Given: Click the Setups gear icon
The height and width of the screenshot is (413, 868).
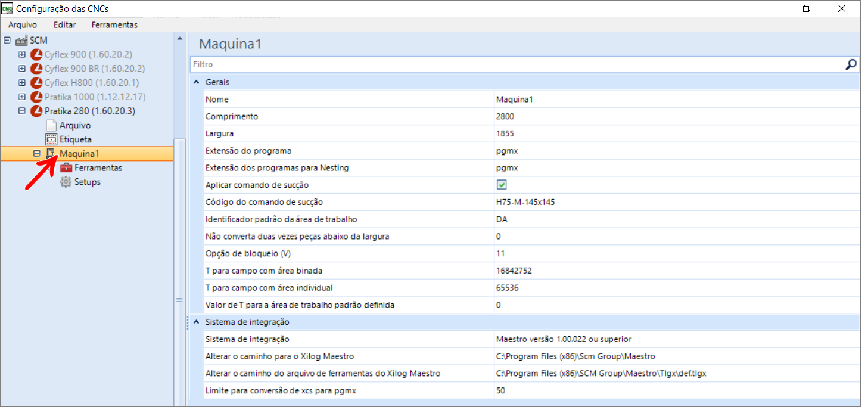Looking at the screenshot, I should pyautogui.click(x=66, y=182).
